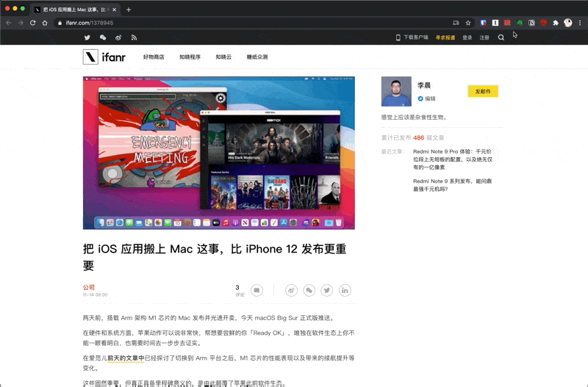Select the ifanr article tab
Screen dimensions: 588x387
[75, 10]
